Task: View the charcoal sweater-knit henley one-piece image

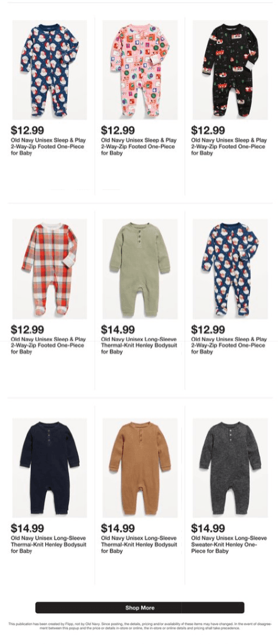Action: click(230, 468)
